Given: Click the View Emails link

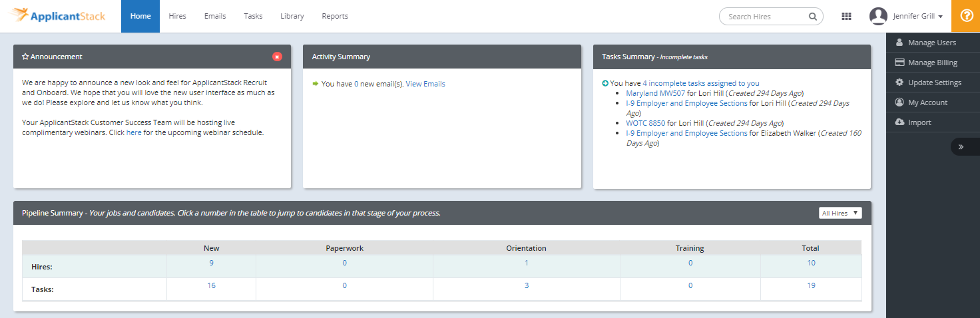Looking at the screenshot, I should (x=425, y=84).
